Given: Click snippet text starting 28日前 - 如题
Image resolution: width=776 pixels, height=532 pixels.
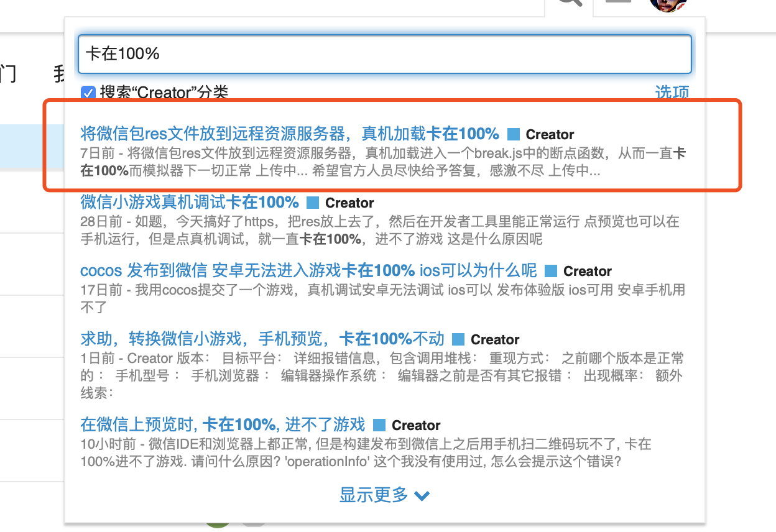Looking at the screenshot, I should click(380, 230).
